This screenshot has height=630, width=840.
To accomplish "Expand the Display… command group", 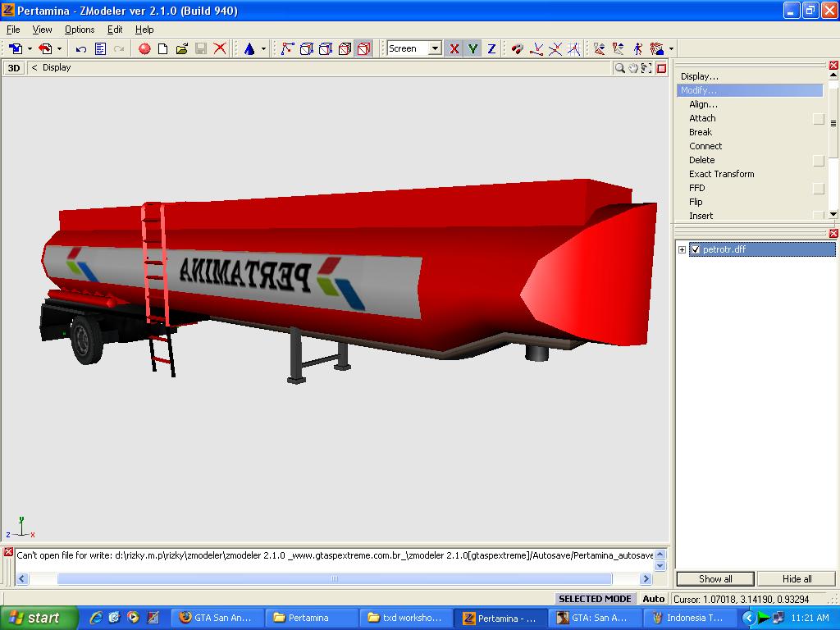I will point(699,76).
